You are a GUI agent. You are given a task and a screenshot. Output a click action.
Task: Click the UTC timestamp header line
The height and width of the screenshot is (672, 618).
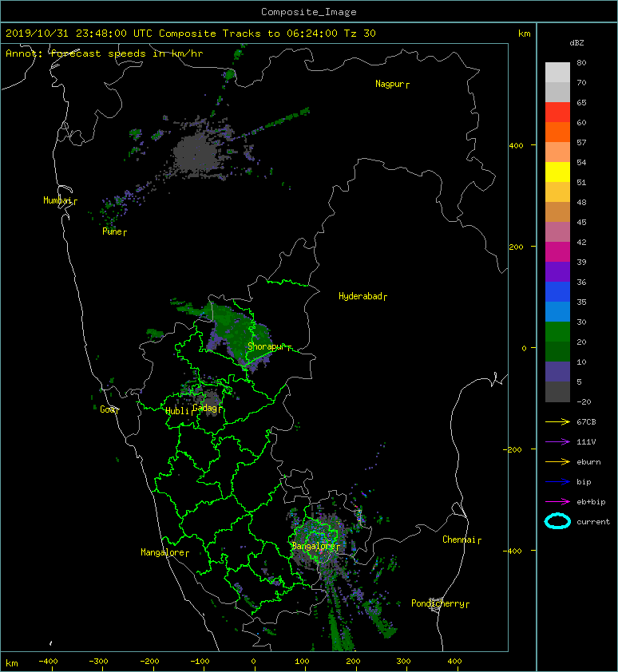190,34
